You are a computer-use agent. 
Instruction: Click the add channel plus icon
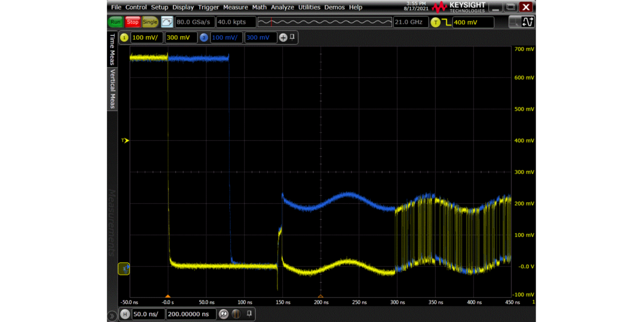pyautogui.click(x=283, y=38)
